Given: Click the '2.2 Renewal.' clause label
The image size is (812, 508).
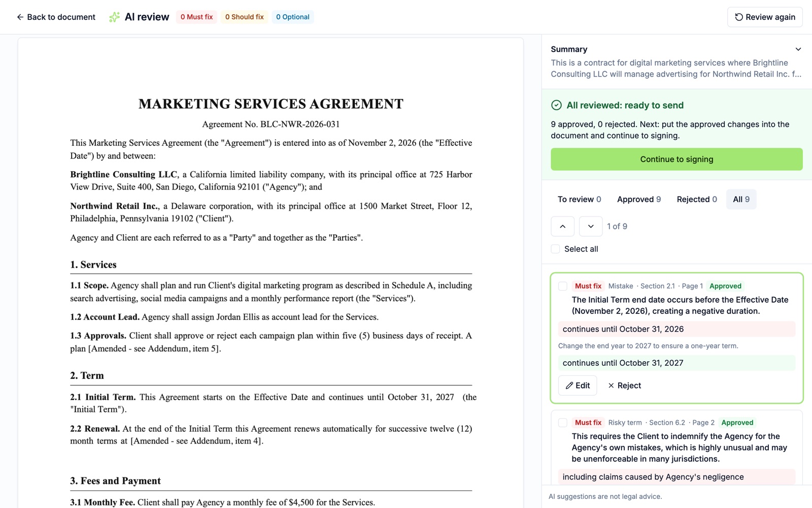Looking at the screenshot, I should (95, 429).
